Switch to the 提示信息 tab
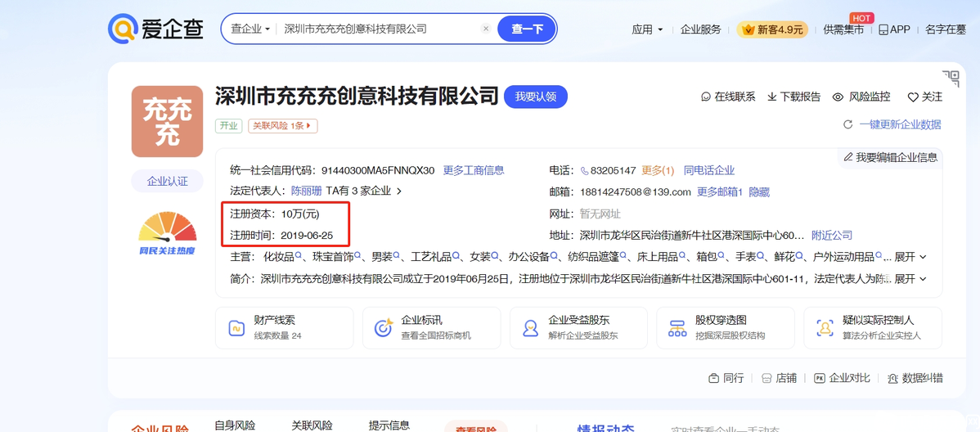 click(389, 425)
